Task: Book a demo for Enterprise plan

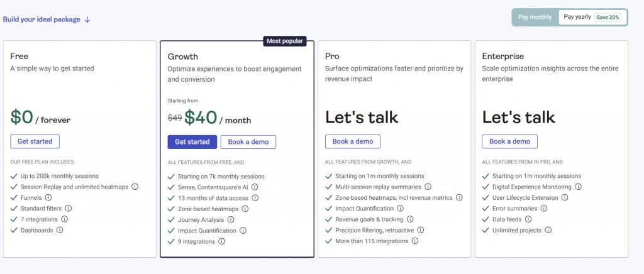Action: [x=509, y=141]
